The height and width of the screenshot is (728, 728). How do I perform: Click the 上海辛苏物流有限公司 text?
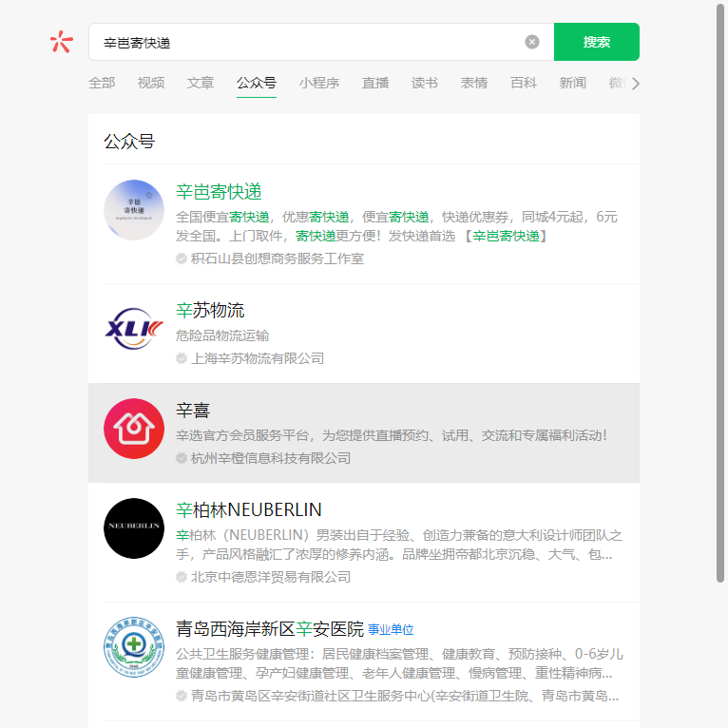(x=258, y=358)
